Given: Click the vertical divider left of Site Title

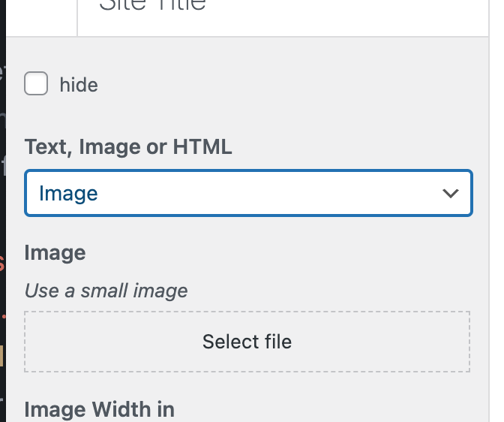Looking at the screenshot, I should pyautogui.click(x=77, y=17).
